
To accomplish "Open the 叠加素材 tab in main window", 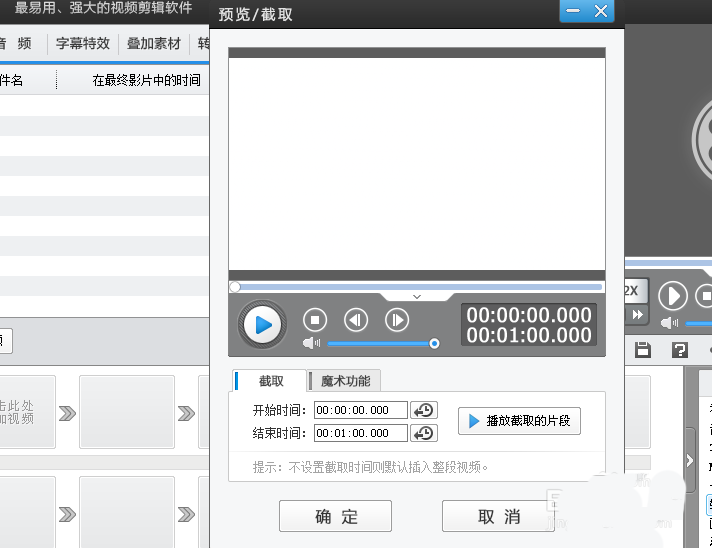I will pos(153,44).
